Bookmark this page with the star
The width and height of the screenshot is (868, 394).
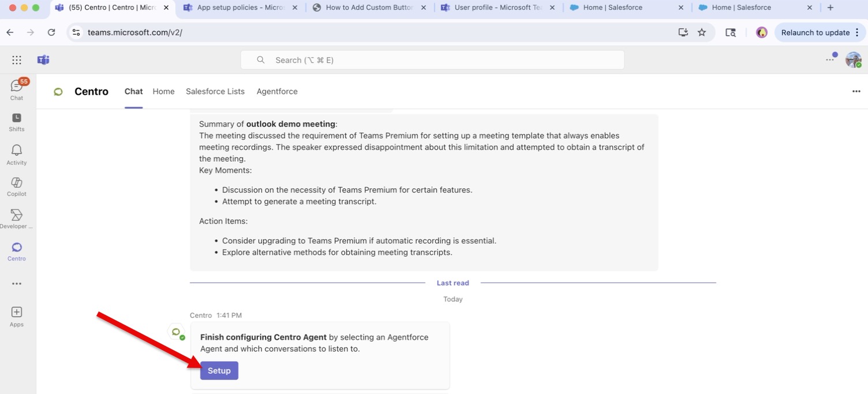point(702,32)
